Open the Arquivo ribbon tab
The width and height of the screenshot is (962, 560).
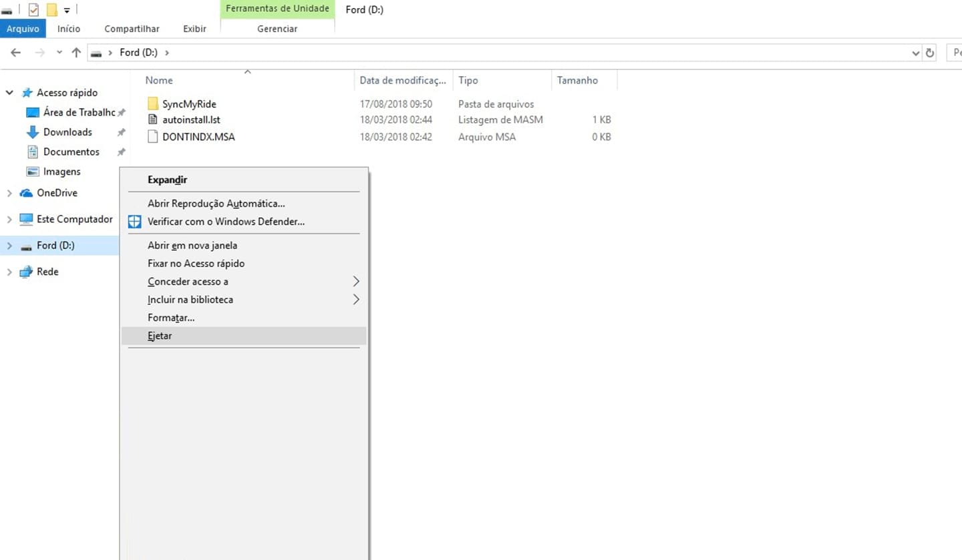click(23, 29)
